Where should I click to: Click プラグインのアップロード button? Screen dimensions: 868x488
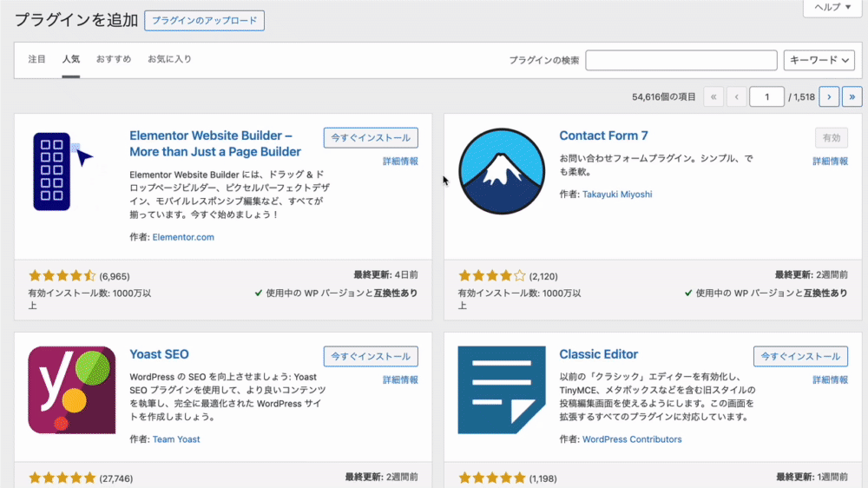pyautogui.click(x=204, y=21)
